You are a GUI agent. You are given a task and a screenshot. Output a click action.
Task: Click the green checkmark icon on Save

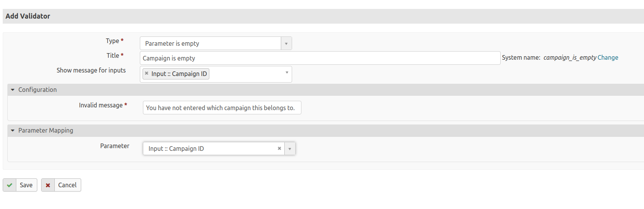[9, 185]
